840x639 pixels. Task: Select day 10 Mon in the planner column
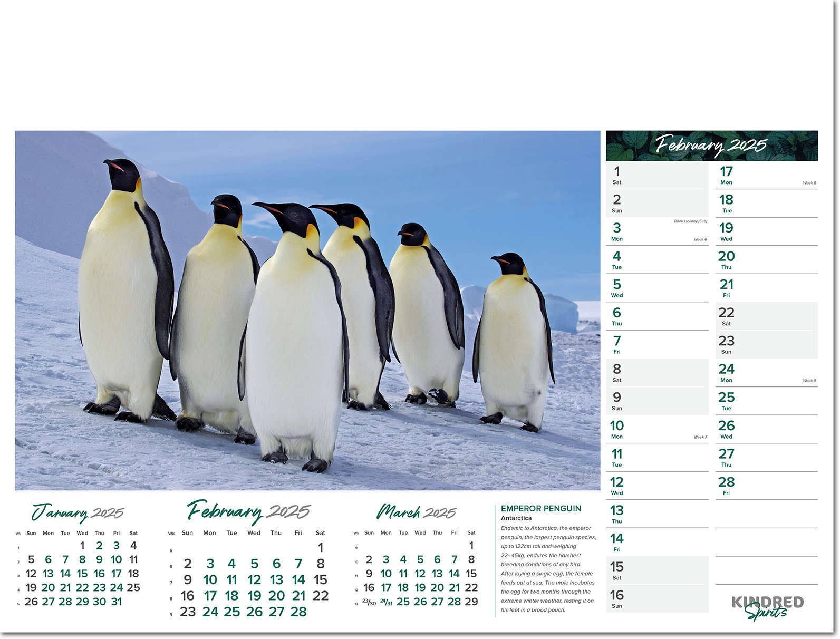coord(657,429)
